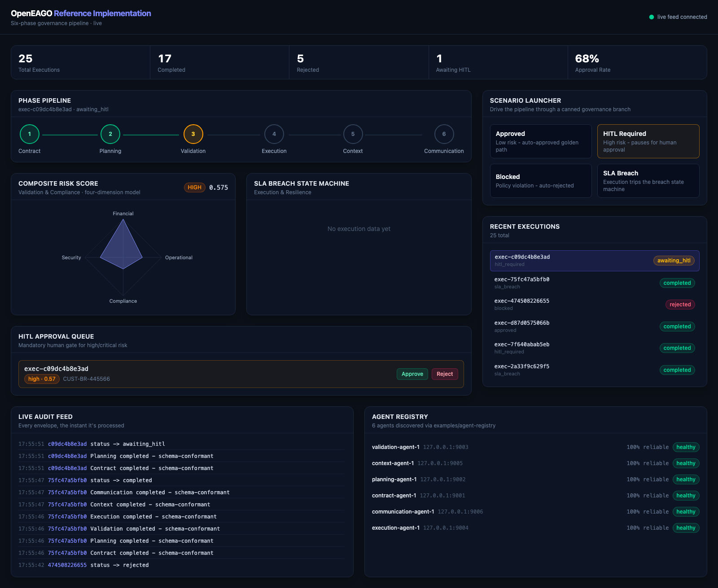718x588 pixels.
Task: Click 'No execution data yet' message
Action: point(359,229)
